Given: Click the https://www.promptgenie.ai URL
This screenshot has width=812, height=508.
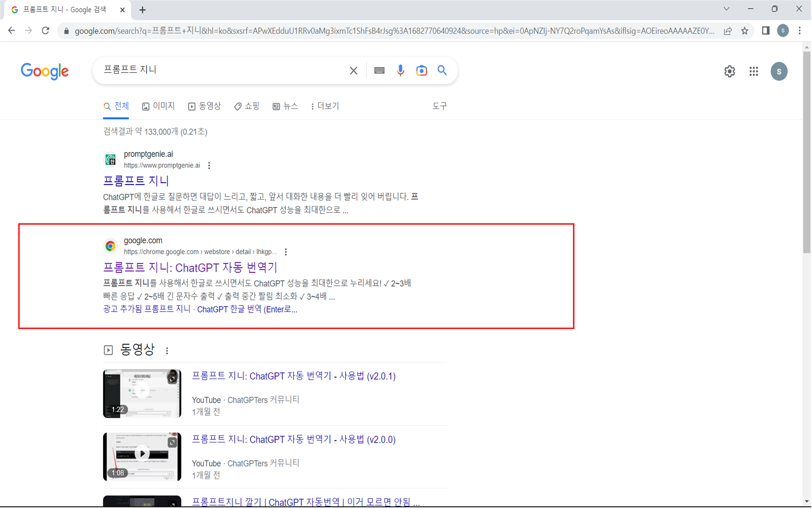Looking at the screenshot, I should click(162, 165).
